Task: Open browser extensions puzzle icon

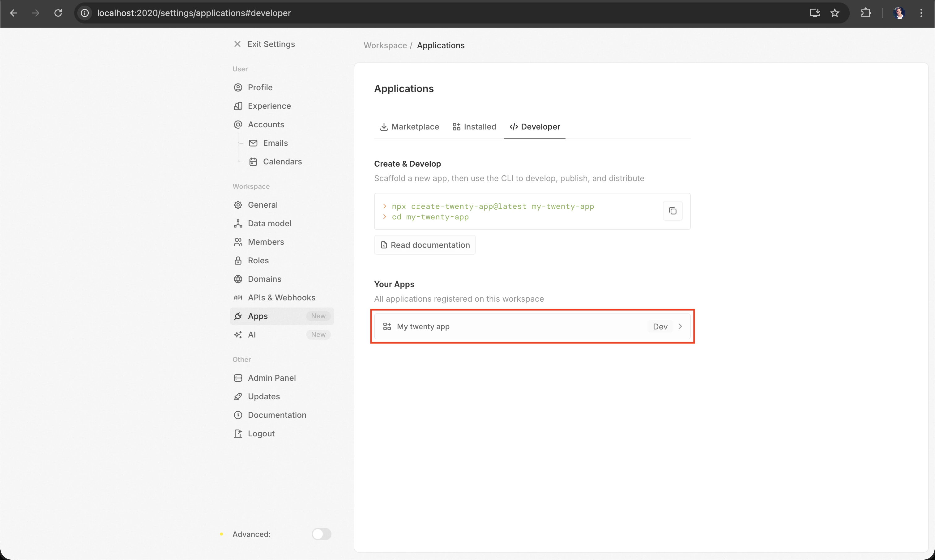Action: click(x=866, y=13)
